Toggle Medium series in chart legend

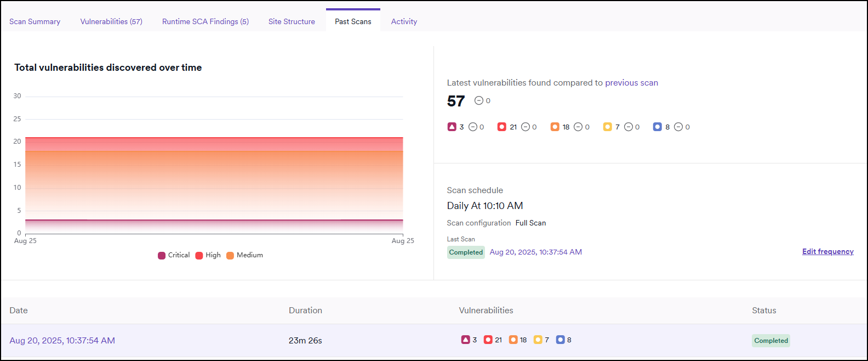coord(244,255)
